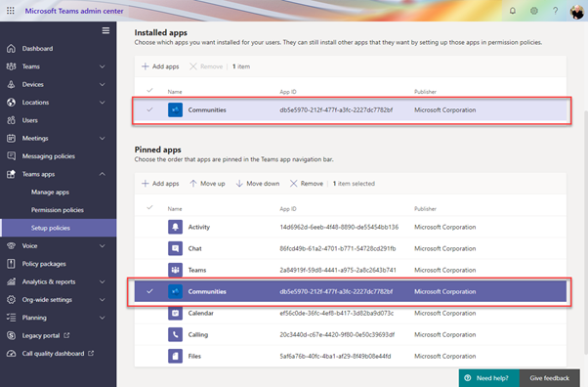Screen dimensions: 588x387
Task: Click the Legacy portal icon
Action: (x=12, y=335)
